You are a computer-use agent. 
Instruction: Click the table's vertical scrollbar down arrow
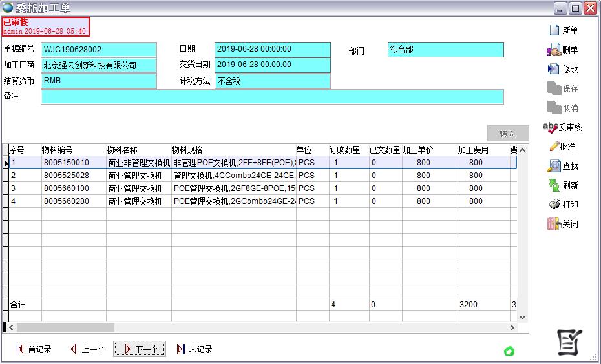pyautogui.click(x=523, y=318)
